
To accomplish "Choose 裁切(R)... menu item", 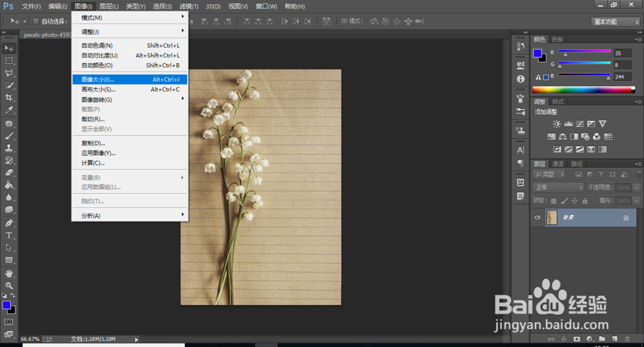I will click(x=130, y=119).
